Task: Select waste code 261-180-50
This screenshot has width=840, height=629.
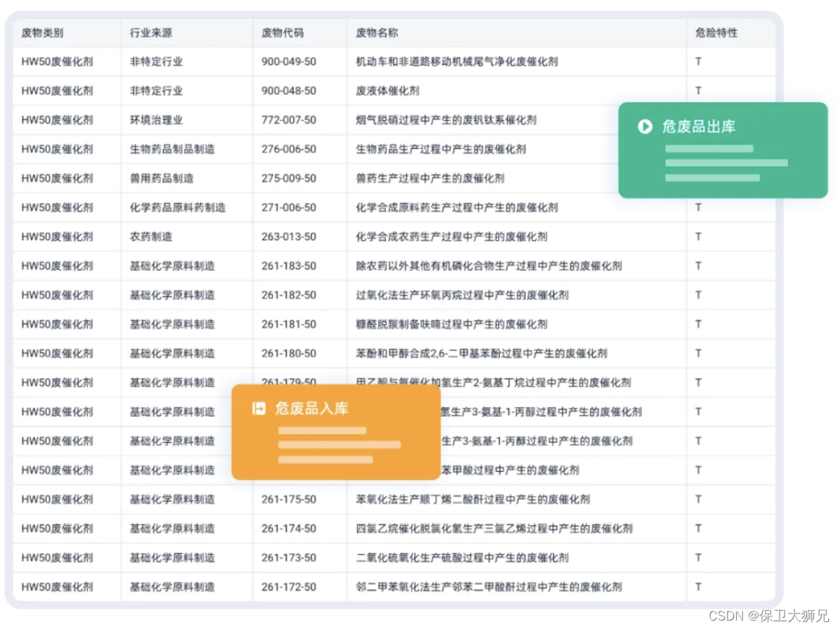Action: coord(289,353)
